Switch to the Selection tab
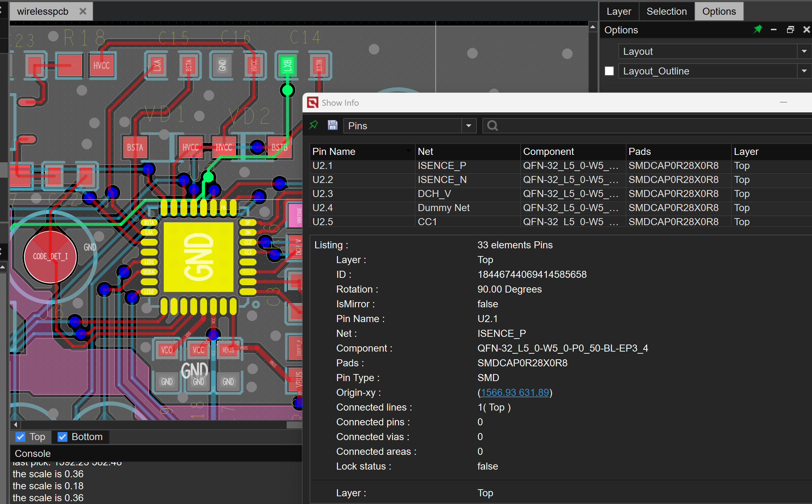The image size is (812, 504). 666,11
